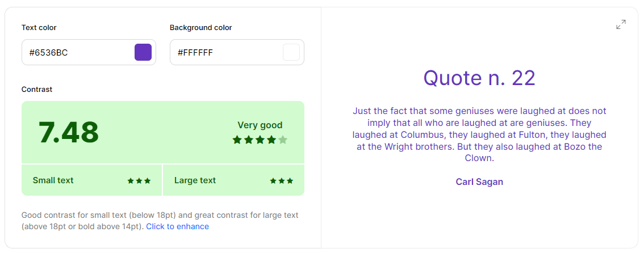
Task: Click the overall rating stars under Very good
Action: tap(260, 140)
